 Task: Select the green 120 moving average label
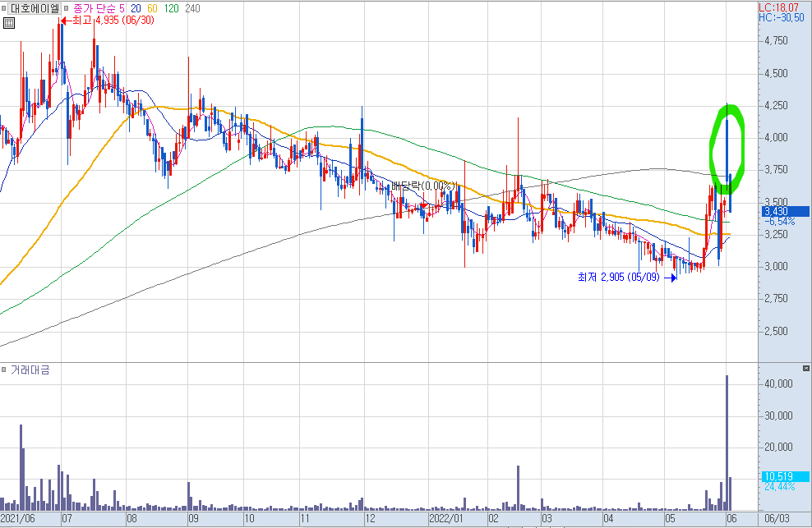point(172,8)
